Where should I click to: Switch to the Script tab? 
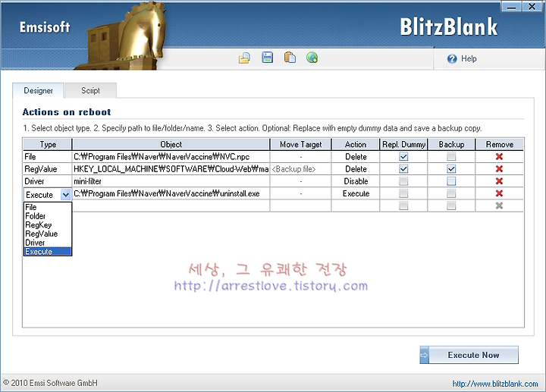(x=90, y=90)
